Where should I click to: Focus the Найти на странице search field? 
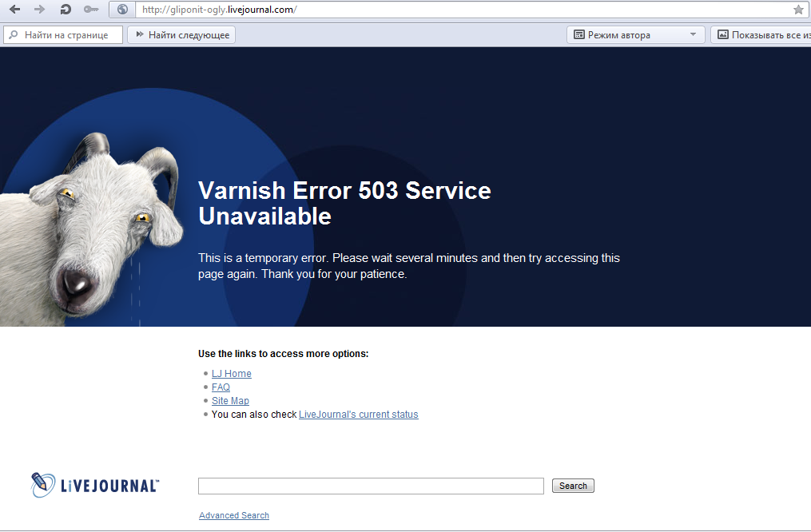[x=63, y=34]
